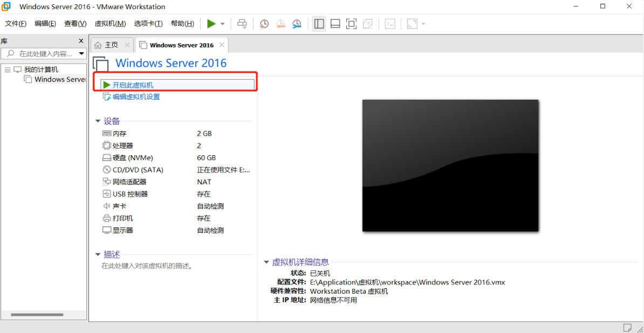
Task: Click the 声卡 device row
Action: (x=176, y=206)
